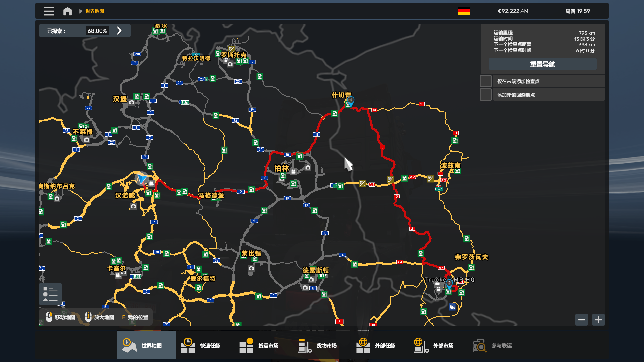The image size is (644, 362).
Task: Click the German flag icon
Action: (464, 11)
